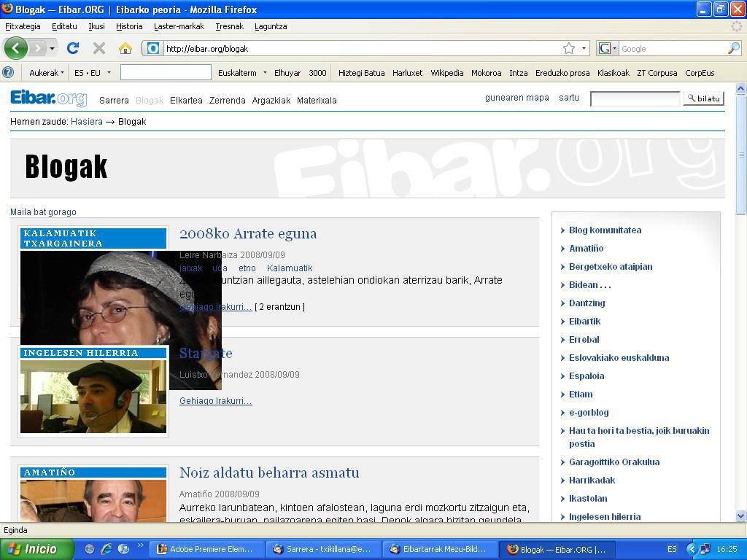Click the bilatu search button
Image resolution: width=747 pixels, height=560 pixels.
point(704,98)
